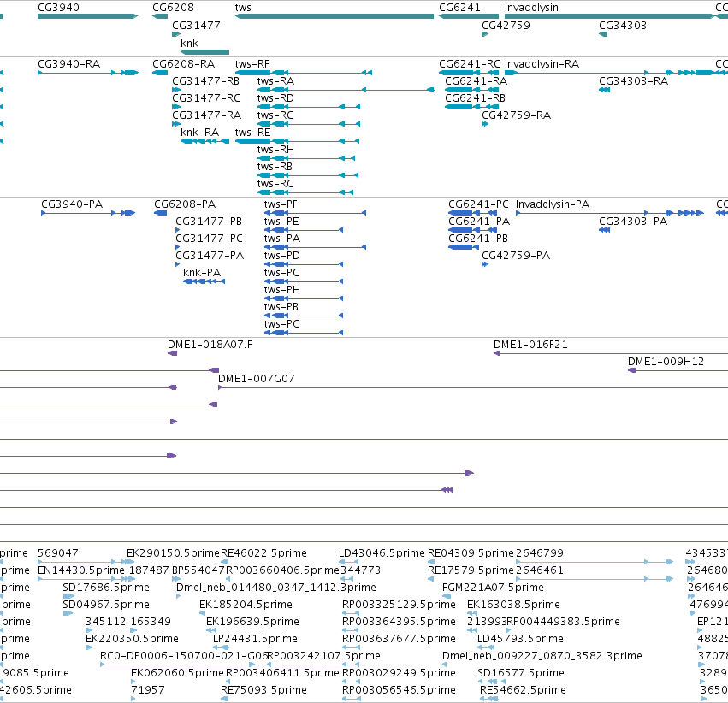Click the CG34303-PA protein label
The width and height of the screenshot is (728, 703).
(633, 222)
